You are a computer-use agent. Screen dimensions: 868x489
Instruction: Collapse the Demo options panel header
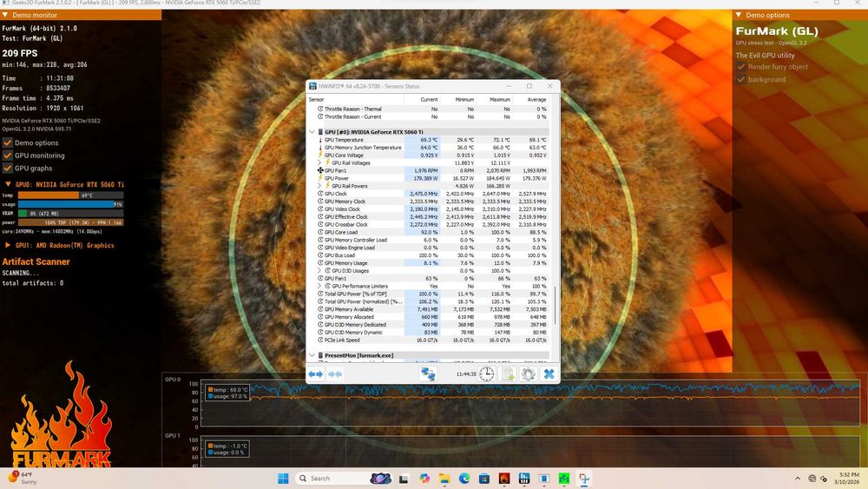[738, 15]
